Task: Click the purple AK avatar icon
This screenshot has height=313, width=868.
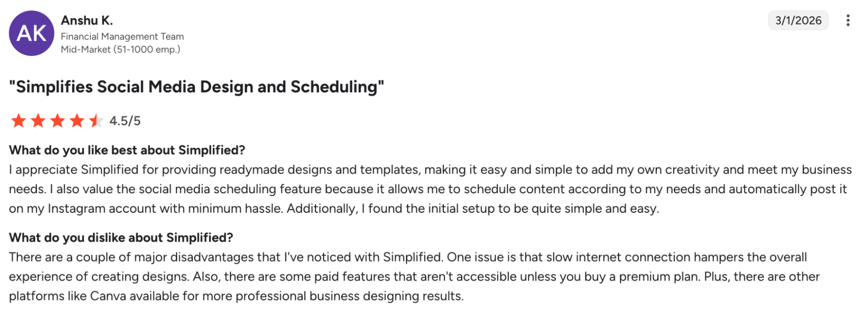Action: point(30,32)
